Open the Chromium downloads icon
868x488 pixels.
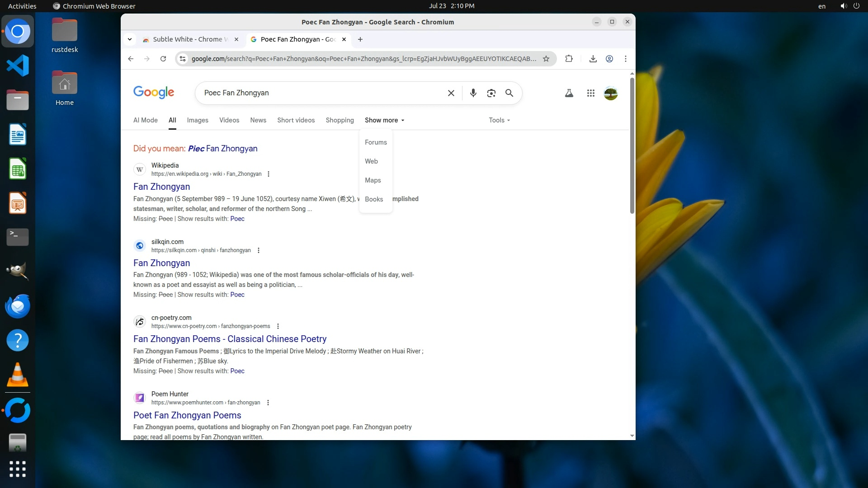coord(593,59)
